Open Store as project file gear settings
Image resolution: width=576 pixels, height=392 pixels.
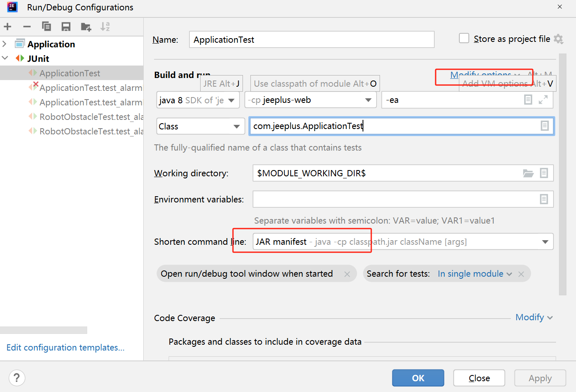[x=559, y=39]
